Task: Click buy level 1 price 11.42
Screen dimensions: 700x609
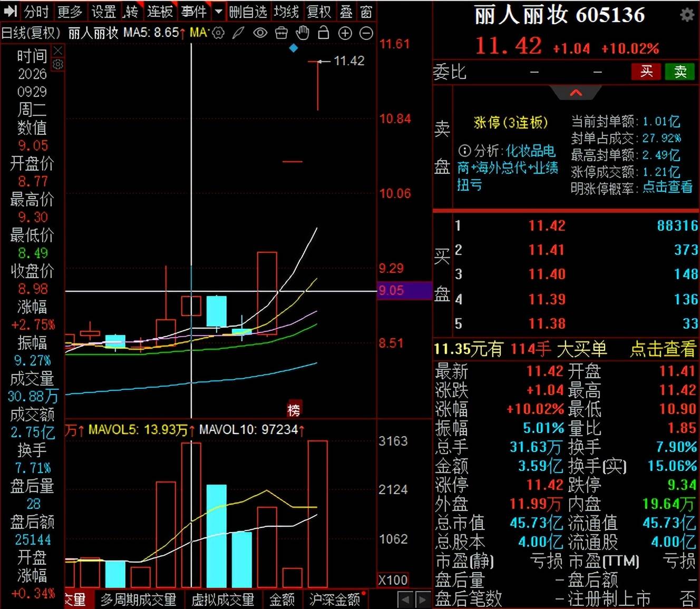Action: (x=547, y=225)
